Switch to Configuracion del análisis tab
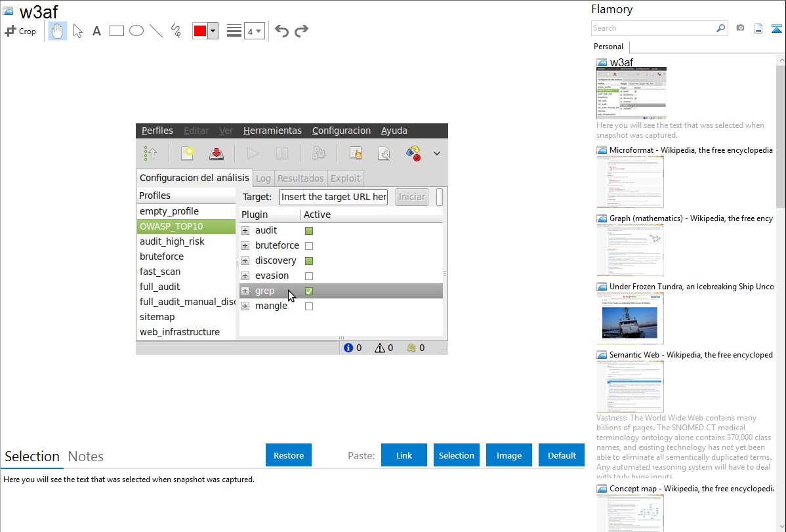Screen dimensions: 786x532 (194, 178)
